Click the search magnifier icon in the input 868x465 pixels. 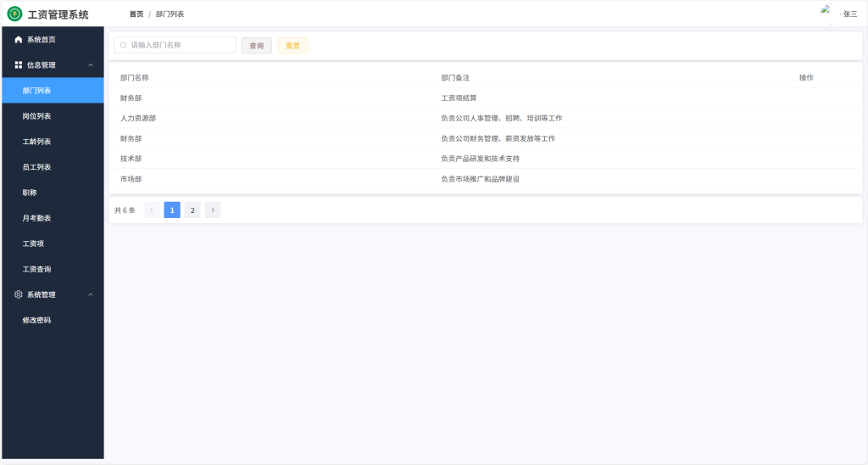coord(124,45)
